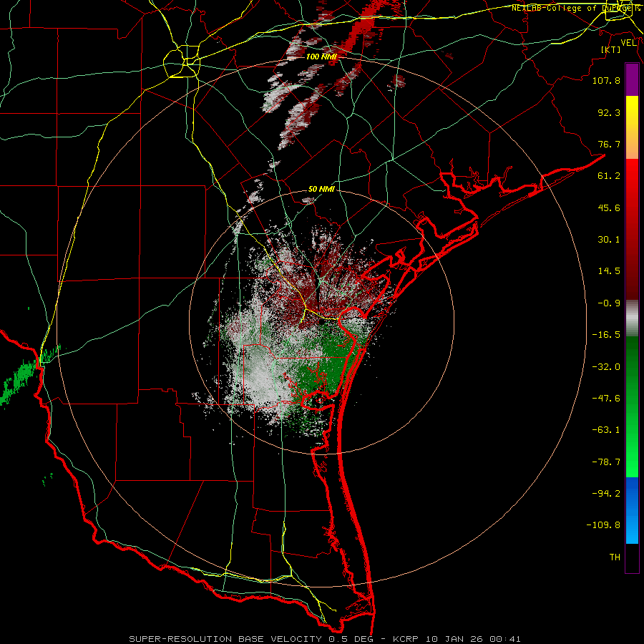This screenshot has height=644, width=644.
Task: Click the blue segment of color bar
Action: pyautogui.click(x=632, y=510)
